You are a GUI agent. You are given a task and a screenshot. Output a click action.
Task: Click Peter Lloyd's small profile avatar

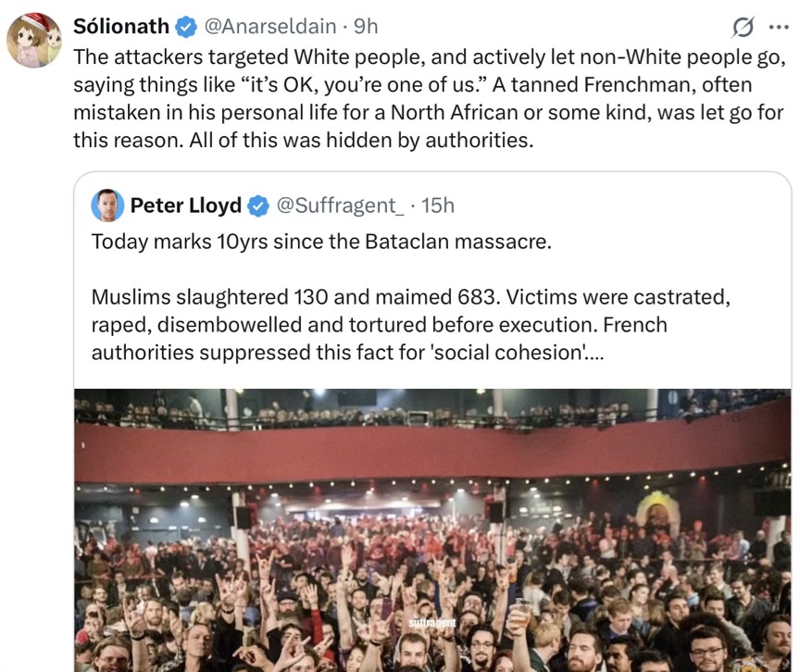[x=107, y=205]
